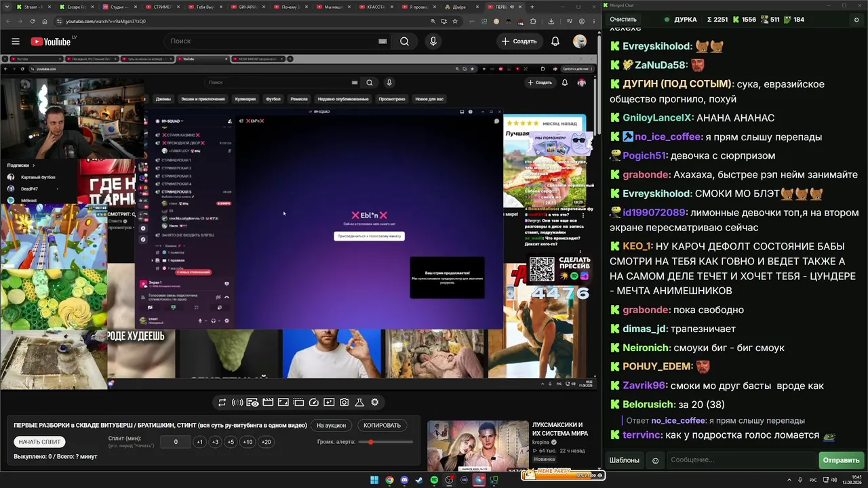Open Discord from the taskbar
Image resolution: width=868 pixels, height=488 pixels.
click(x=405, y=480)
